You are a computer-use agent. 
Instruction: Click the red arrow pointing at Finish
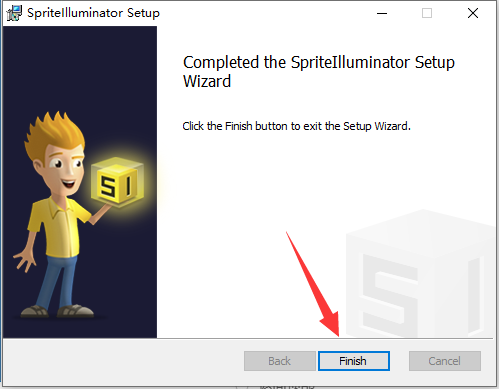tap(313, 283)
